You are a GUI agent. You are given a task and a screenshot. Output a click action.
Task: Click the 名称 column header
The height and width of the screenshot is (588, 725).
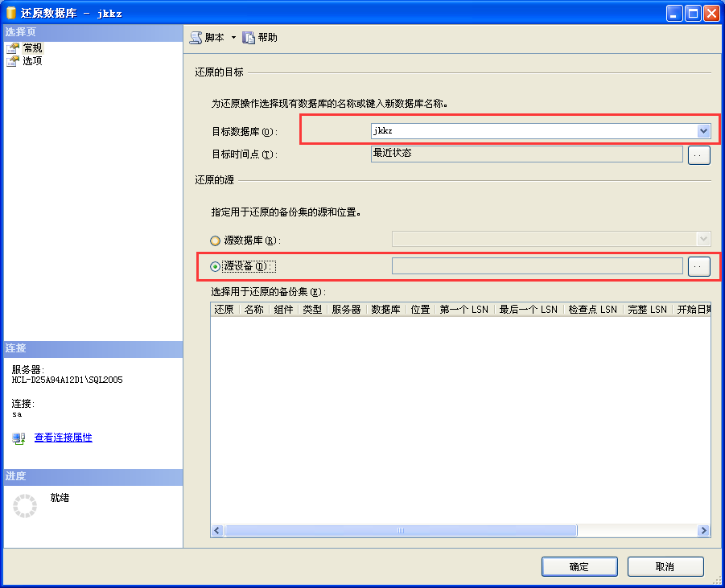253,309
